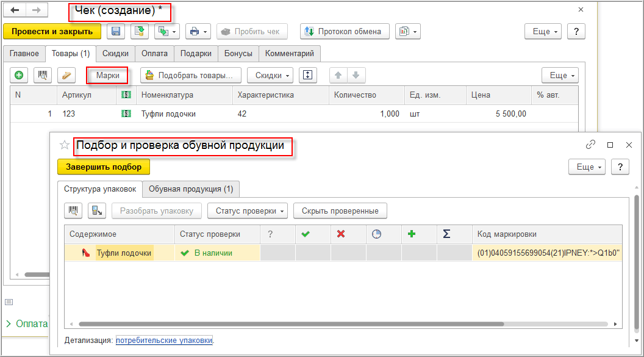Click the marking icon column header

[x=126, y=95]
